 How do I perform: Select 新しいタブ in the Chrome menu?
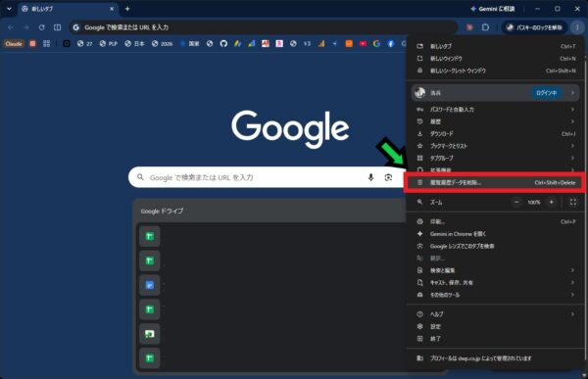496,46
